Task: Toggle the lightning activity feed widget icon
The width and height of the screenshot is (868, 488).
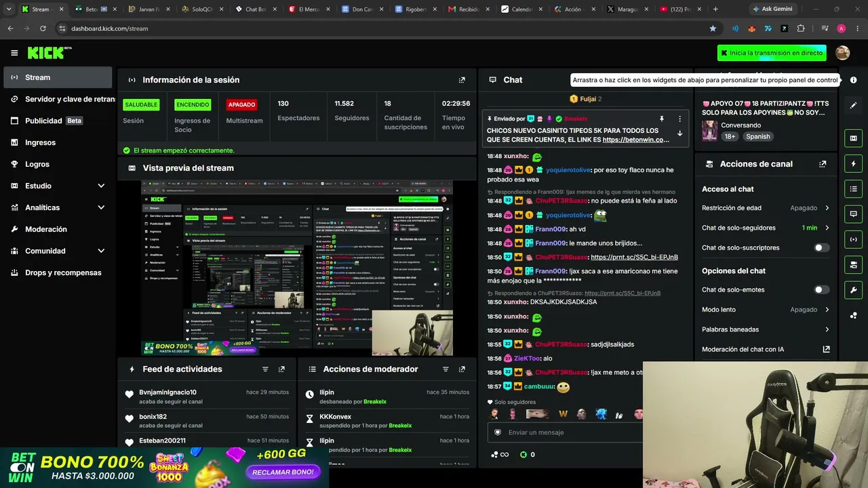Action: click(853, 163)
